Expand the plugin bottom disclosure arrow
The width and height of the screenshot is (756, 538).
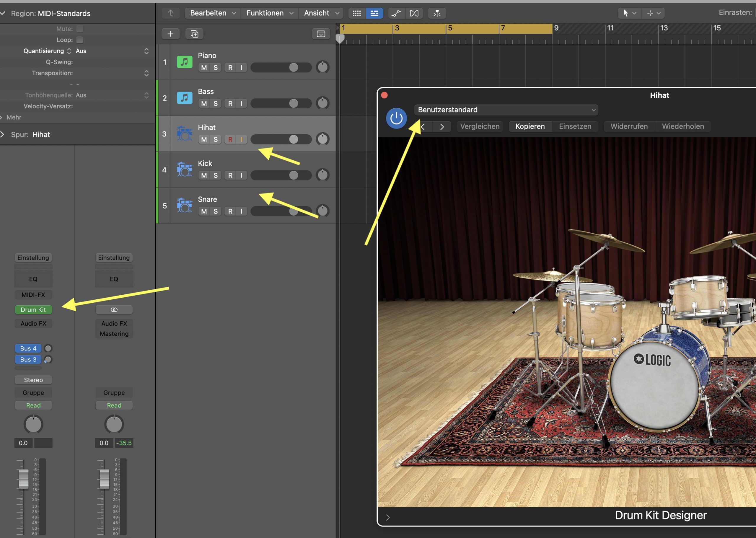[x=388, y=517]
